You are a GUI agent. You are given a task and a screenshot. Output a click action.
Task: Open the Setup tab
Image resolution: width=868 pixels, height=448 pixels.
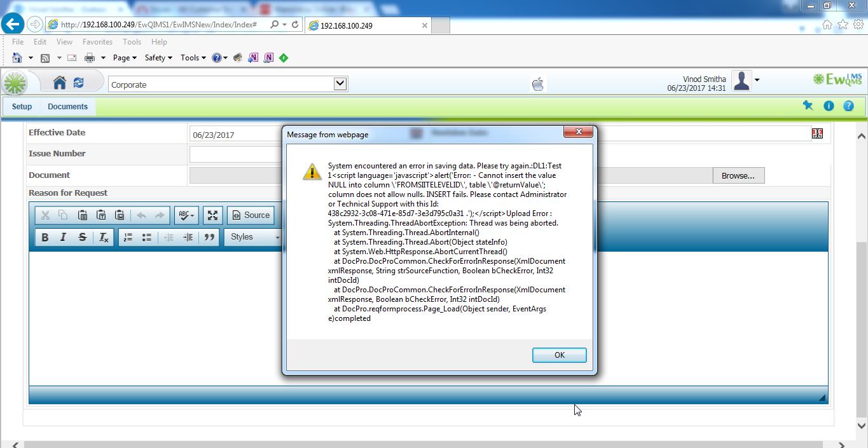click(x=22, y=107)
